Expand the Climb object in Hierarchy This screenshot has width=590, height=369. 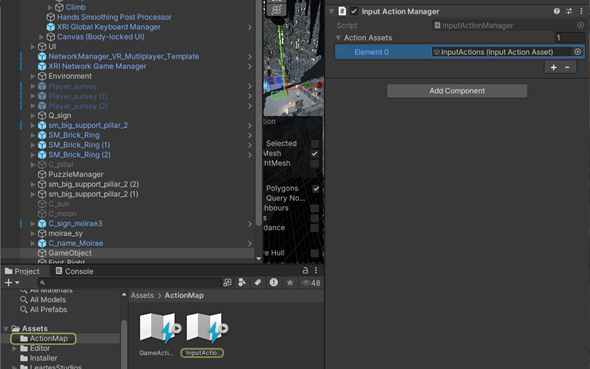[x=50, y=7]
